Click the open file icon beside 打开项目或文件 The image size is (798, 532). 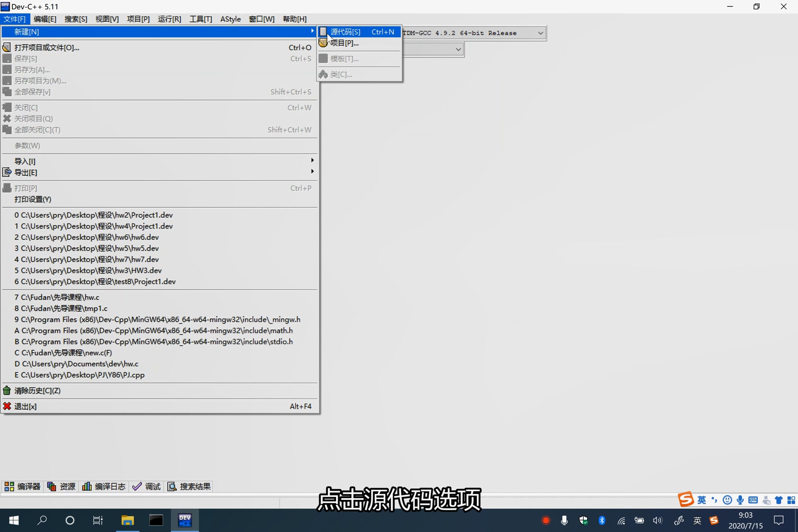point(7,47)
